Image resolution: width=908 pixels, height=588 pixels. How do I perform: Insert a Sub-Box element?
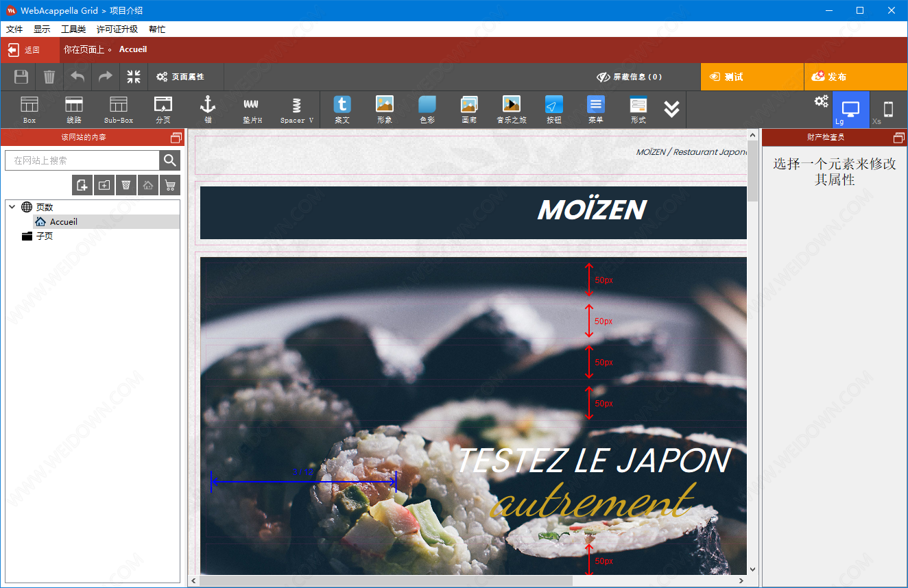(119, 110)
